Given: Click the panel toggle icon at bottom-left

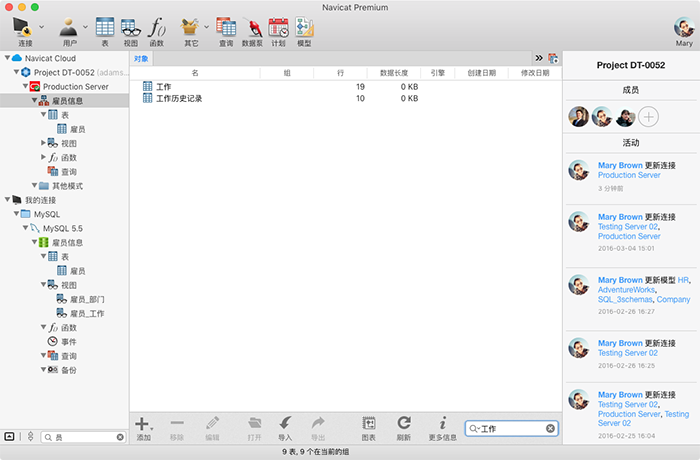Looking at the screenshot, I should [9, 437].
